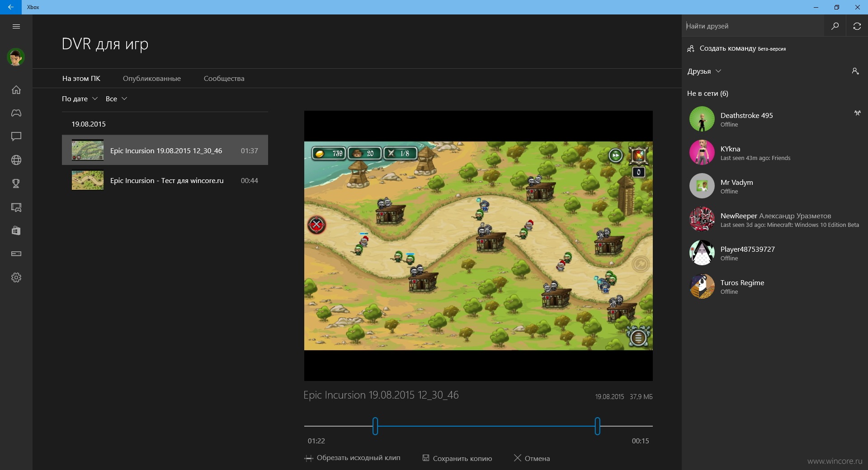Image resolution: width=868 pixels, height=470 pixels.
Task: Open the globe activity icon in sidebar
Action: tap(16, 160)
